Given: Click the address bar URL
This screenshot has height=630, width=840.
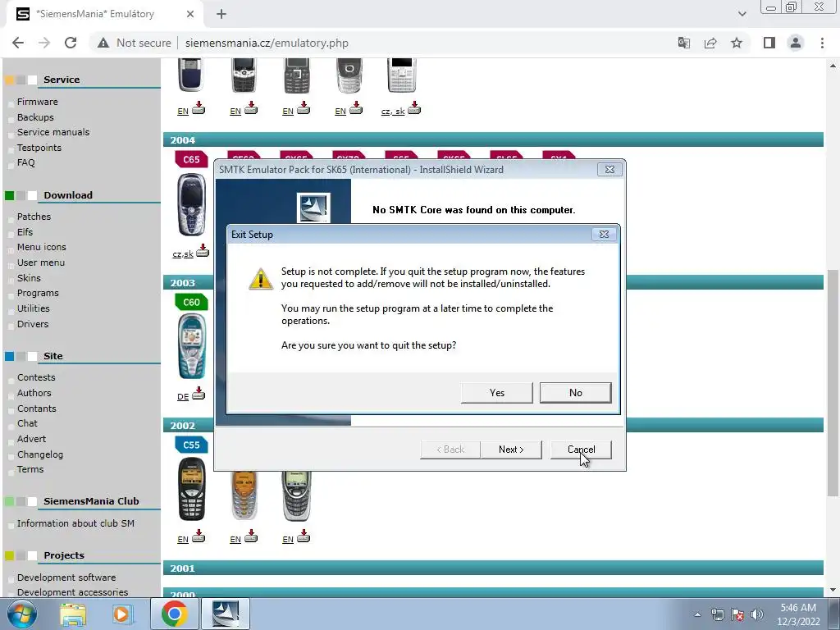Looking at the screenshot, I should [267, 43].
